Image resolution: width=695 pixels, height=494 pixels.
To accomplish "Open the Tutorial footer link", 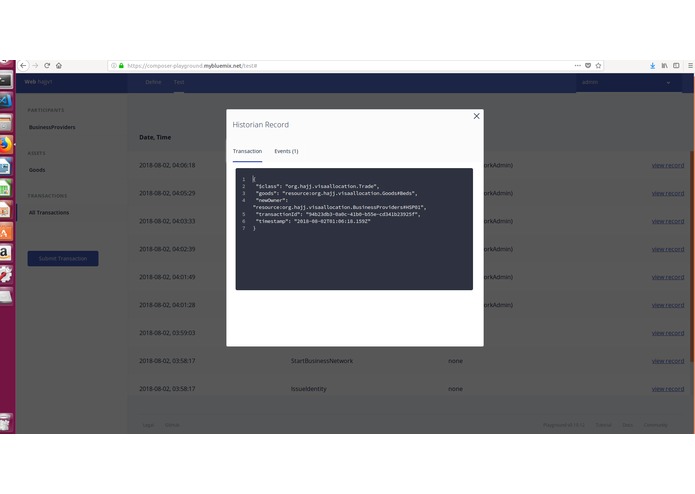I will [603, 425].
